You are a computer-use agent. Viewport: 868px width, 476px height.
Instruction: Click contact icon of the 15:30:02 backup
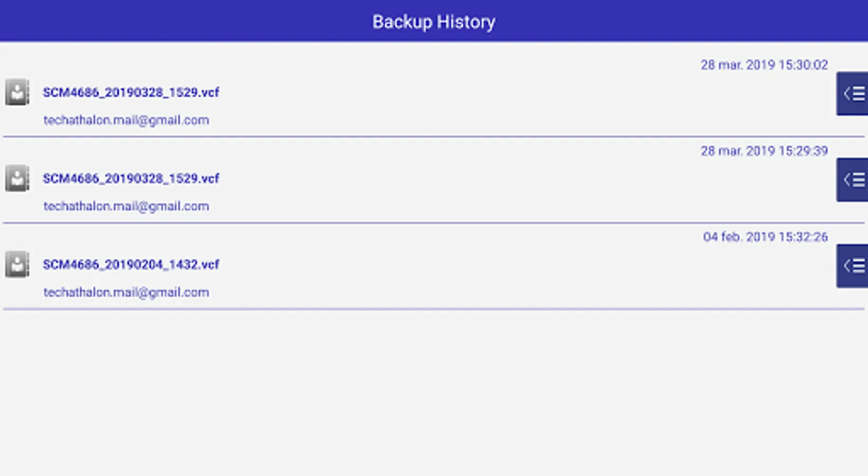pyautogui.click(x=17, y=93)
